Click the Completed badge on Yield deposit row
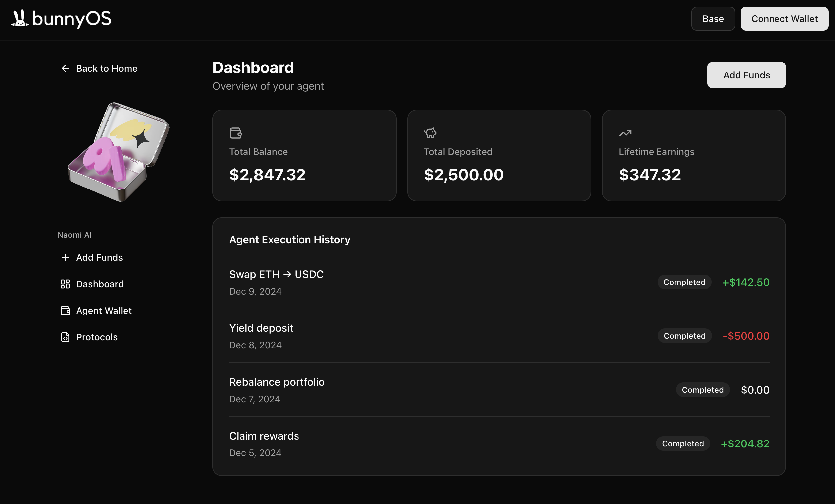Screen dimensions: 835x504 [x=684, y=336]
